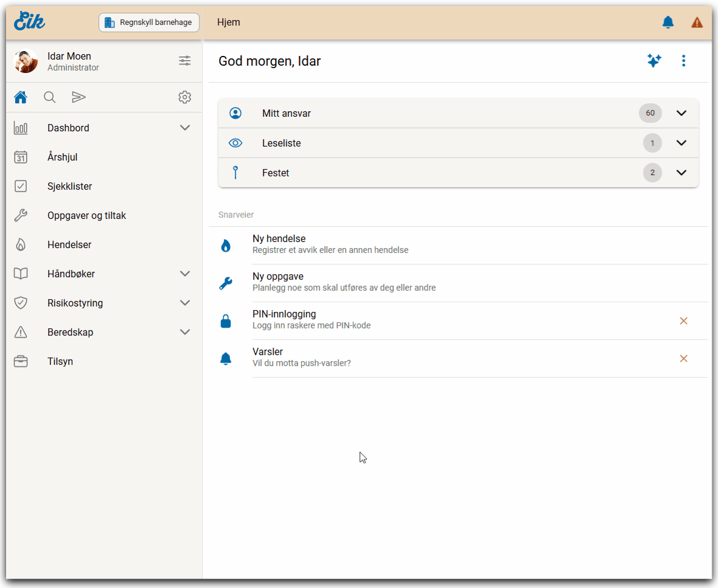
Task: Switch organization via Regnskyll barnehage button
Action: 149,22
